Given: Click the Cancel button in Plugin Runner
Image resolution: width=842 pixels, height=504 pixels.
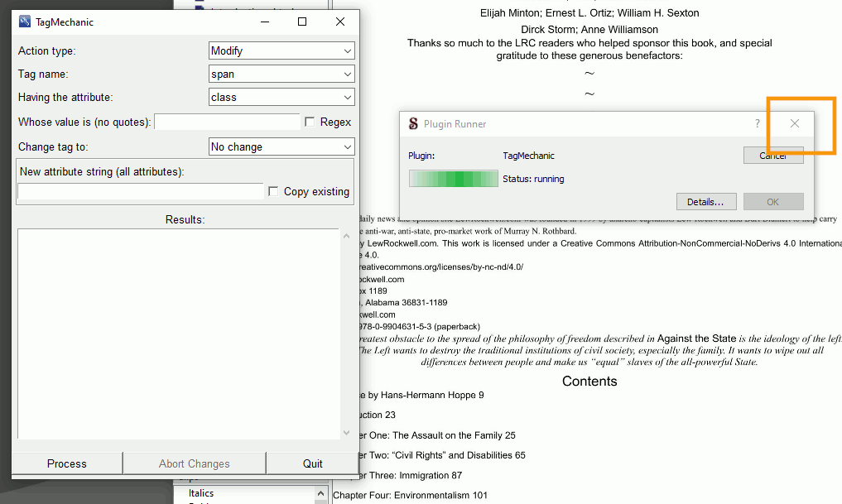Looking at the screenshot, I should pyautogui.click(x=773, y=156).
